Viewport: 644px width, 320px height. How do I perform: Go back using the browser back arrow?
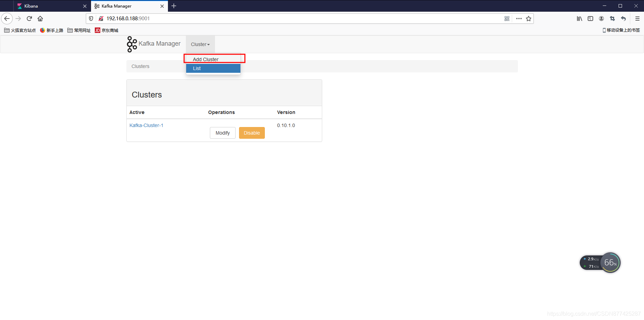coord(7,19)
